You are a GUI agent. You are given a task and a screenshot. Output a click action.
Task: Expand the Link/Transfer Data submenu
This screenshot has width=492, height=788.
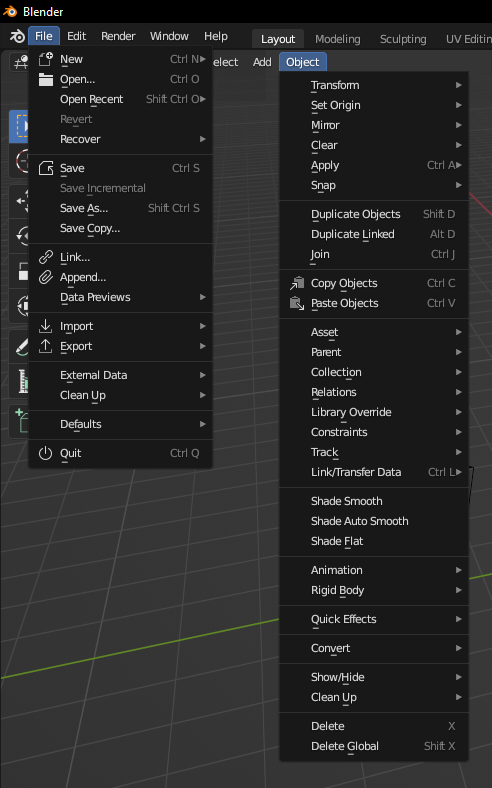(374, 472)
